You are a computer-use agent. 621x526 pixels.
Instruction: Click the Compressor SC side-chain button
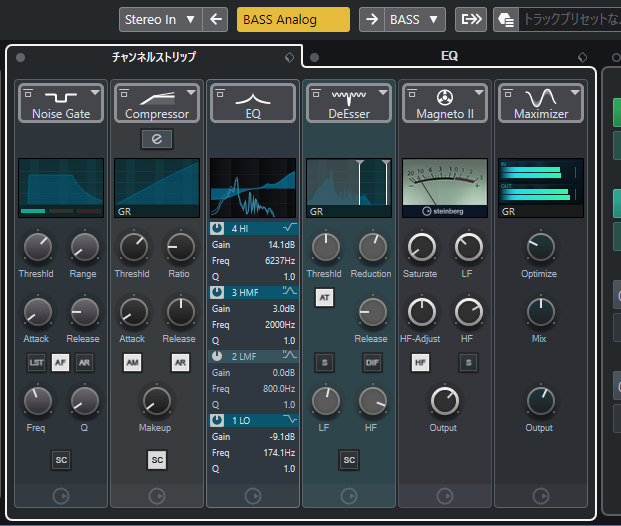pos(157,460)
